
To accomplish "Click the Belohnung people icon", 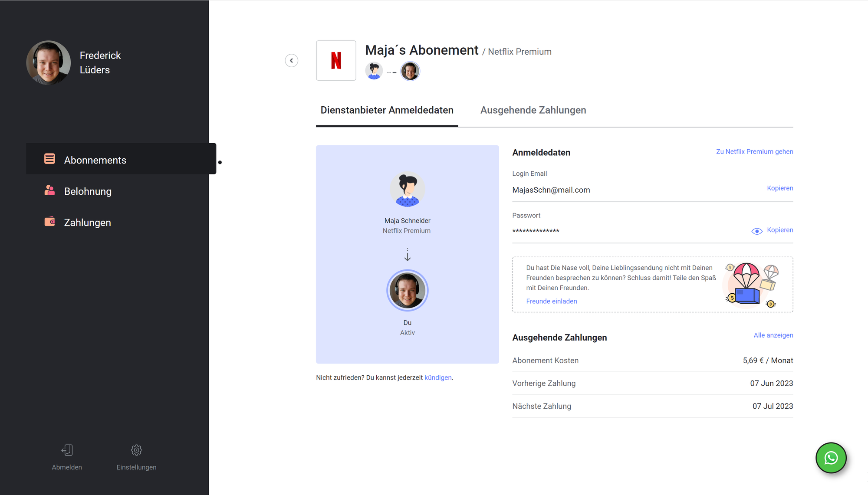I will [49, 190].
